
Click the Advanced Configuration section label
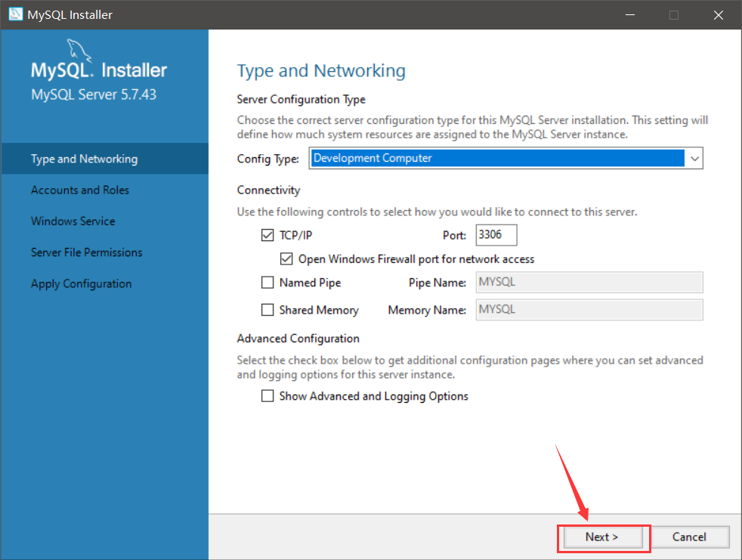(x=298, y=339)
